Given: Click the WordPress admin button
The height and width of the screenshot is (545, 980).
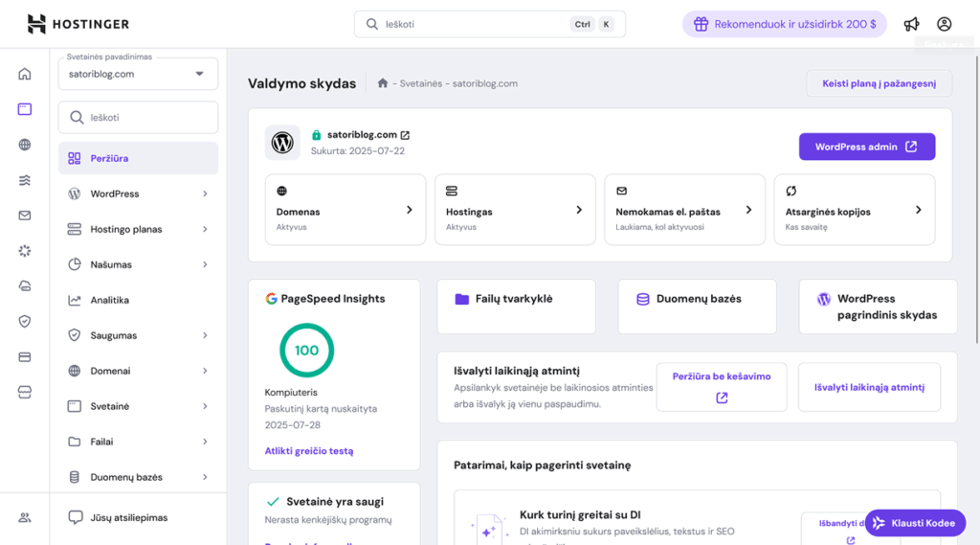Looking at the screenshot, I should pos(867,147).
